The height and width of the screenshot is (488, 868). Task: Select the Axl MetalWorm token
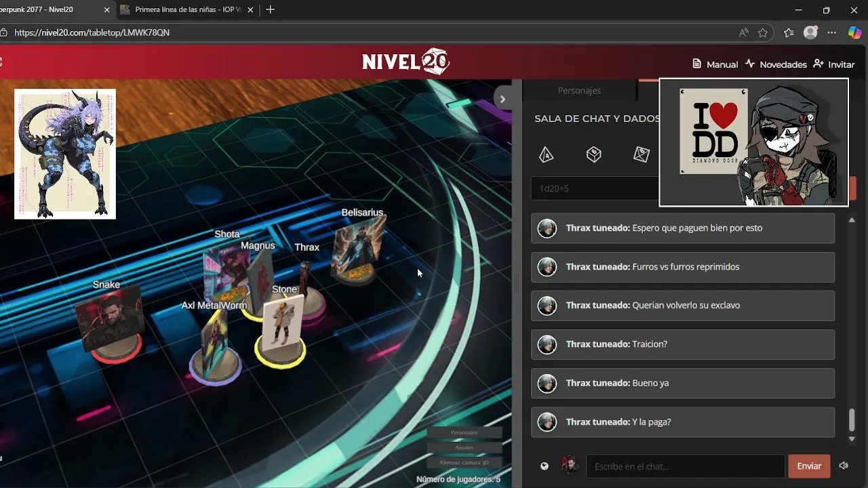(x=215, y=347)
